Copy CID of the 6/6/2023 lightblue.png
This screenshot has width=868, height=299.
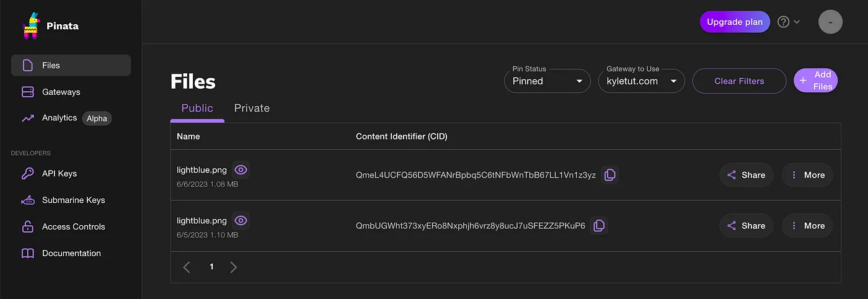[x=610, y=175]
